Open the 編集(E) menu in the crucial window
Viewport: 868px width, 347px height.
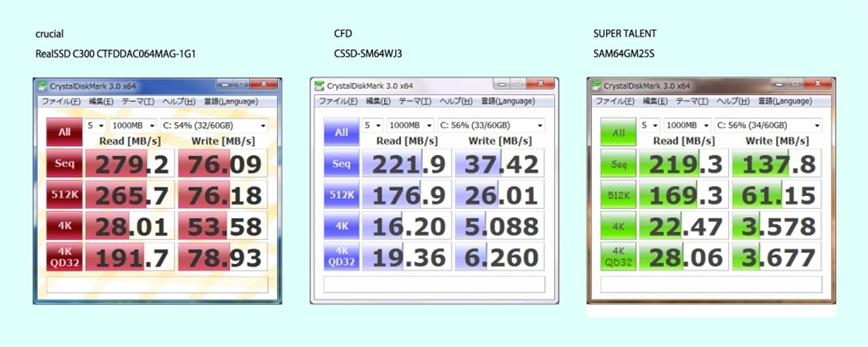click(x=102, y=102)
